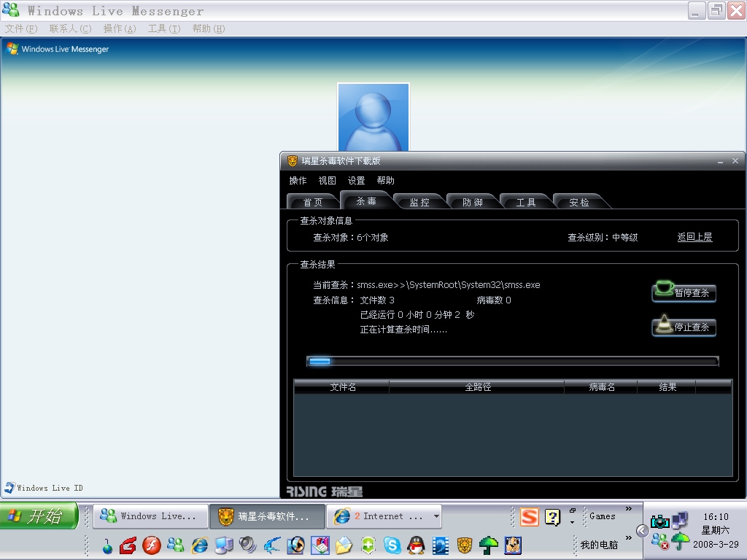
Task: Switch to Windows Live taskbar button
Action: (150, 516)
